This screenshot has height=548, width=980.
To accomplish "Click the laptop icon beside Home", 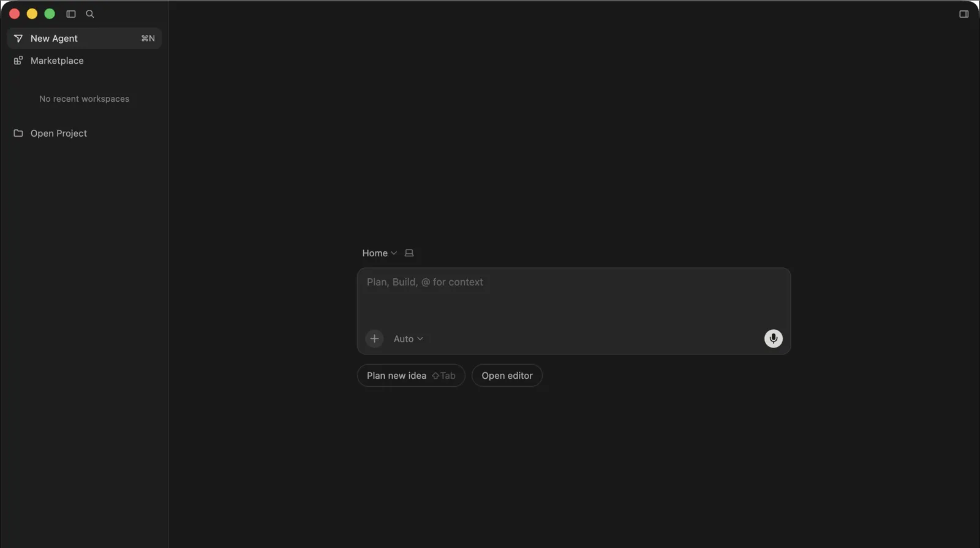I will pyautogui.click(x=409, y=253).
